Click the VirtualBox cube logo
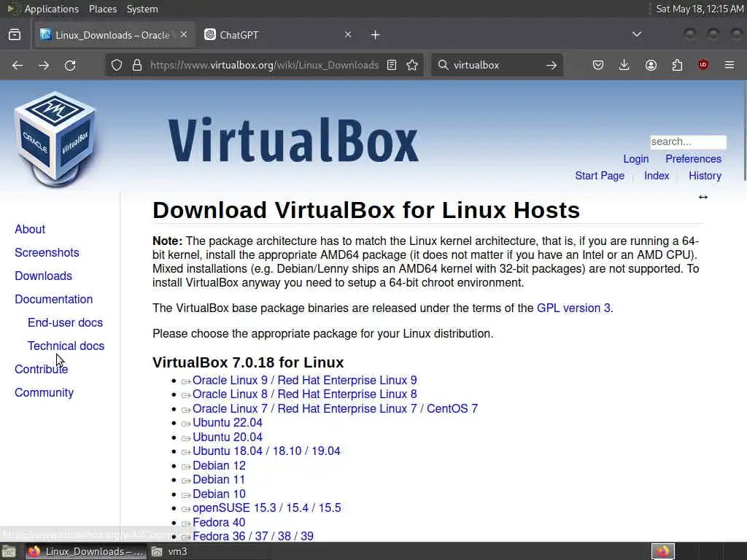The width and height of the screenshot is (747, 560). tap(55, 138)
